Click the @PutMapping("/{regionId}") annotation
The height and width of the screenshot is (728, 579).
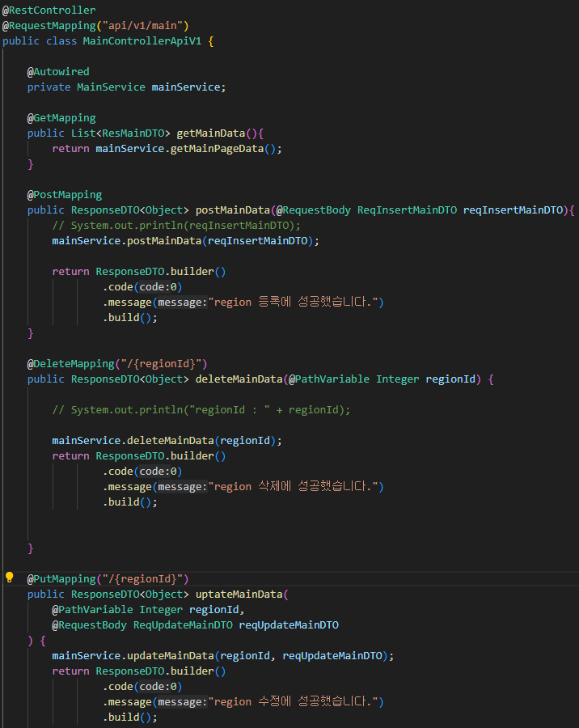[x=108, y=578]
